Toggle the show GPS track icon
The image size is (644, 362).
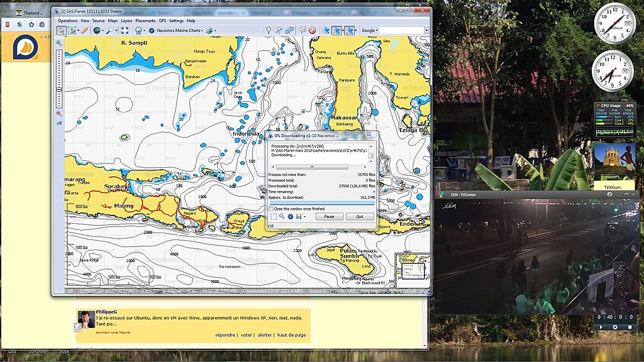[337, 30]
